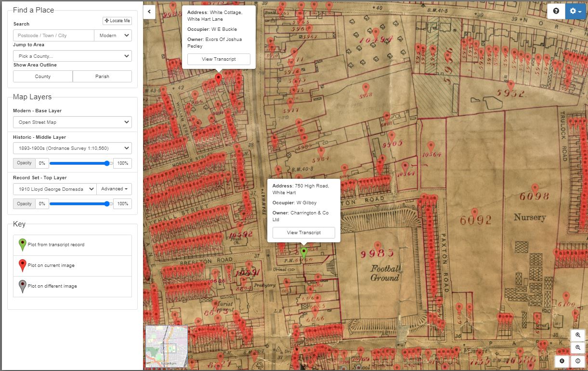Viewport: 588px width, 371px height.
Task: Click 'Occupier: W Gilboy' text
Action: click(294, 203)
